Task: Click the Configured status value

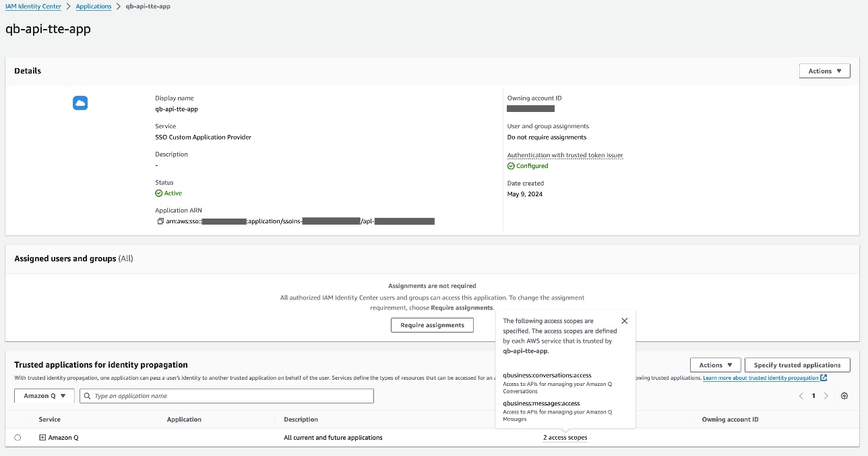Action: click(528, 166)
